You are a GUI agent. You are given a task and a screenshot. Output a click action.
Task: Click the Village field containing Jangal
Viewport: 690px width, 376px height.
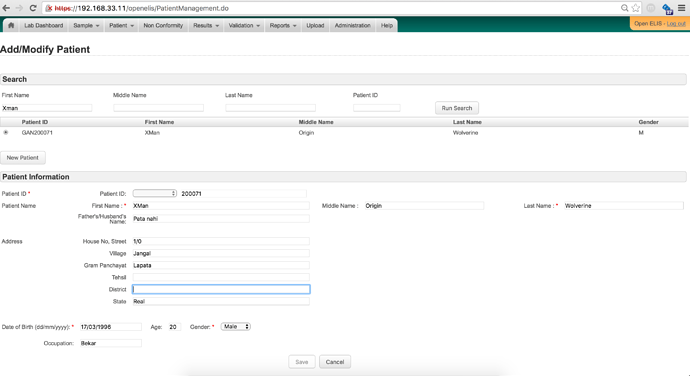pyautogui.click(x=221, y=253)
